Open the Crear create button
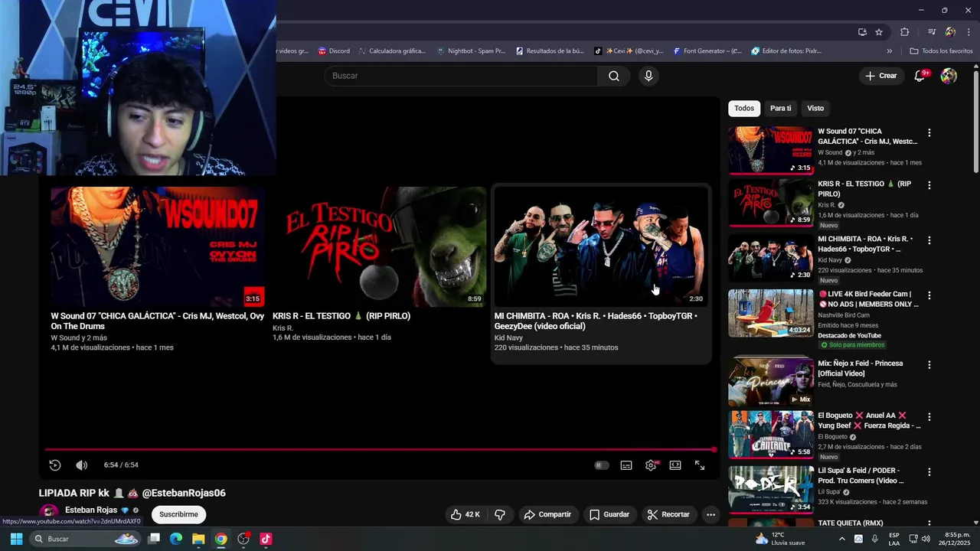The height and width of the screenshot is (551, 980). pyautogui.click(x=880, y=76)
